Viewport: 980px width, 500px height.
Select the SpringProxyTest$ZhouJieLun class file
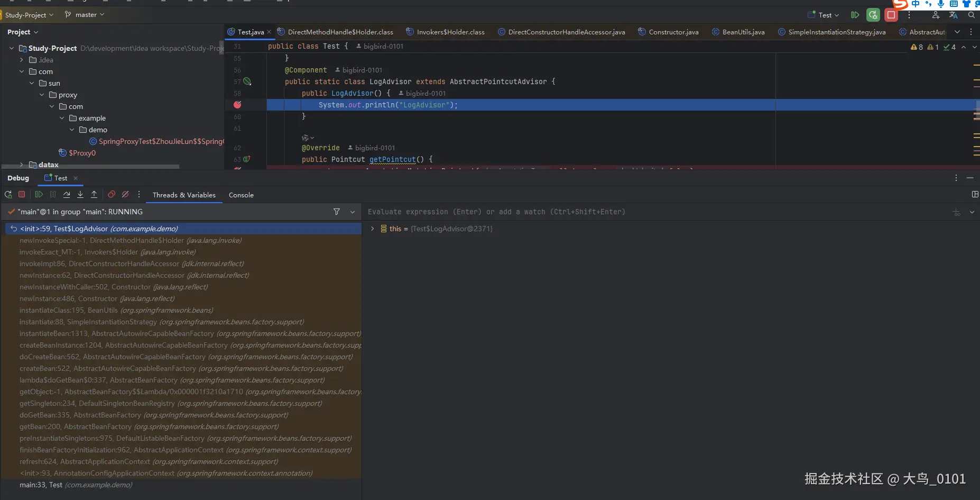[157, 141]
